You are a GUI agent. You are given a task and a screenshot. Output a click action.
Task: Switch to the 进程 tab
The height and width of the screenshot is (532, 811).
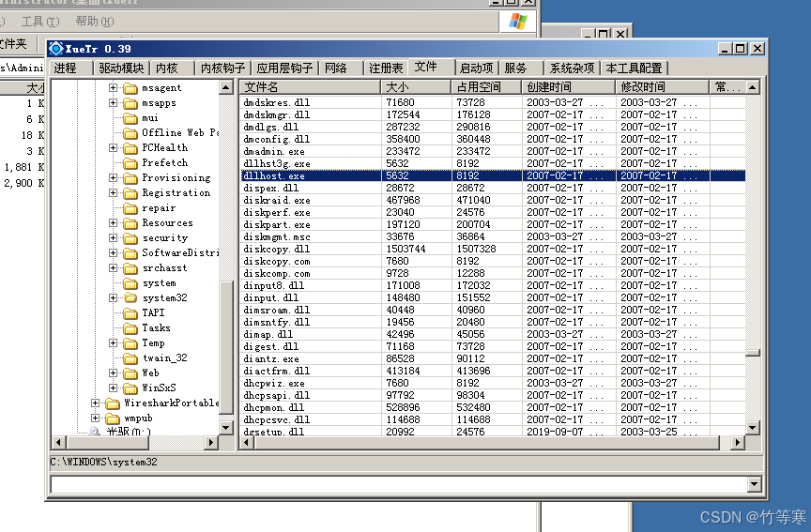tap(66, 68)
